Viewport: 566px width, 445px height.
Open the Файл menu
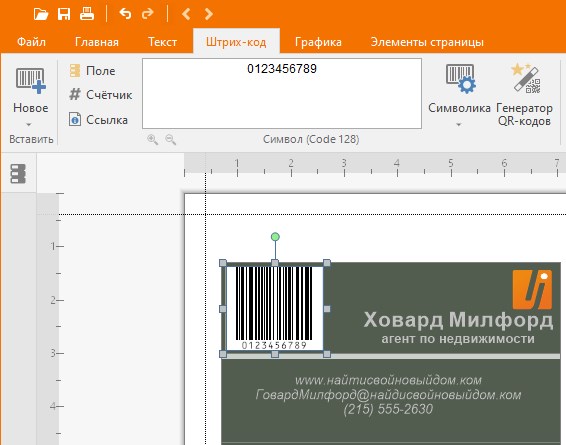pos(31,42)
